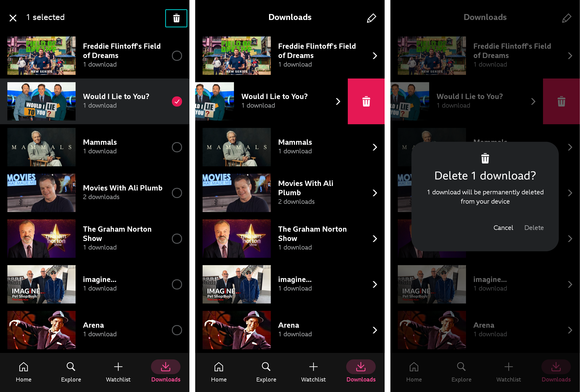
Task: Open edit mode with the pencil icon
Action: (x=372, y=18)
